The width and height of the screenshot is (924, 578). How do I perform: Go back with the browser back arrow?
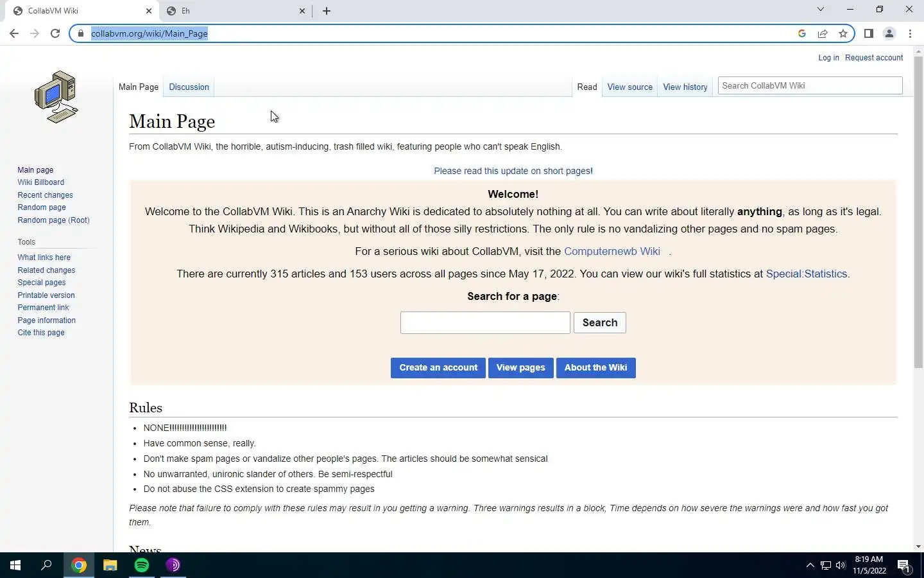(x=14, y=33)
